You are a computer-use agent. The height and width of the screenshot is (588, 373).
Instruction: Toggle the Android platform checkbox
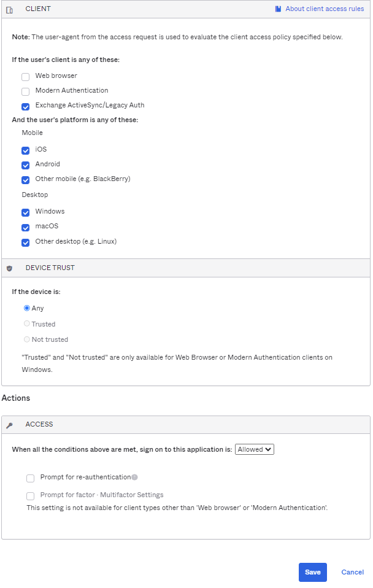pyautogui.click(x=26, y=165)
